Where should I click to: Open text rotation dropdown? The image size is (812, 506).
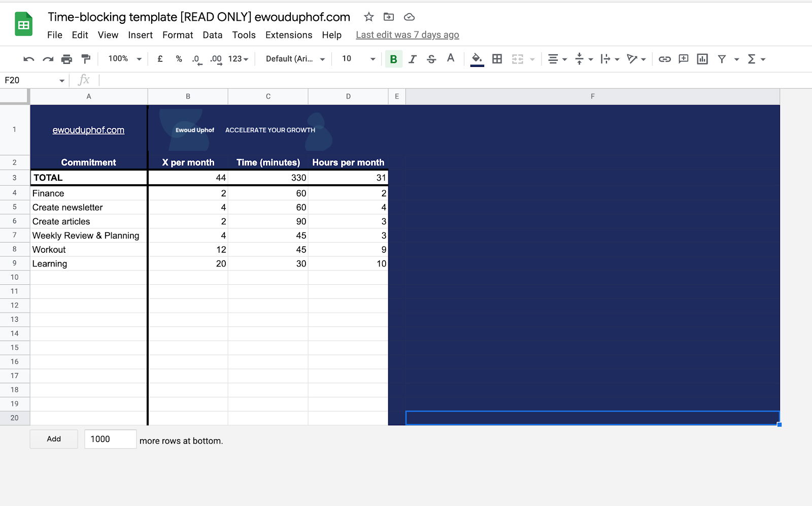(x=636, y=59)
